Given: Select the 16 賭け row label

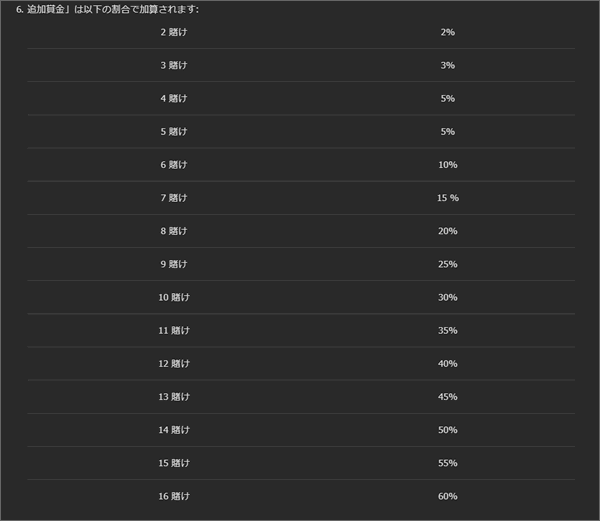Looking at the screenshot, I should pos(174,496).
